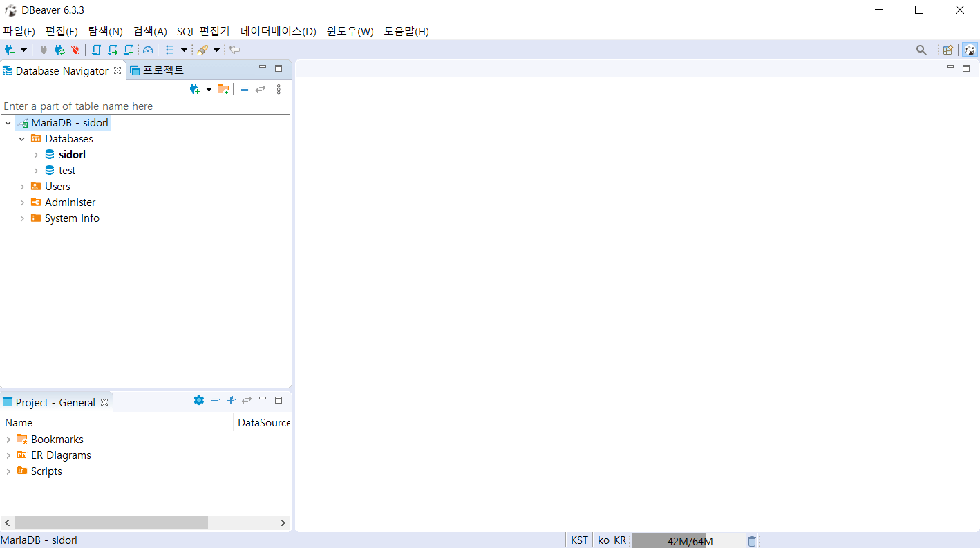Collapse the MariaDB - sidorl connection node
This screenshot has width=980, height=548.
(x=8, y=123)
